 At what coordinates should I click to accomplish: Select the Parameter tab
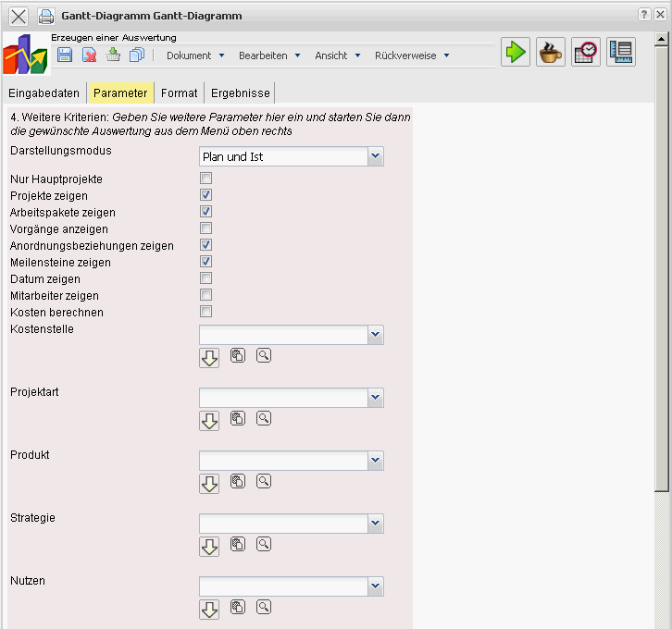click(x=120, y=92)
